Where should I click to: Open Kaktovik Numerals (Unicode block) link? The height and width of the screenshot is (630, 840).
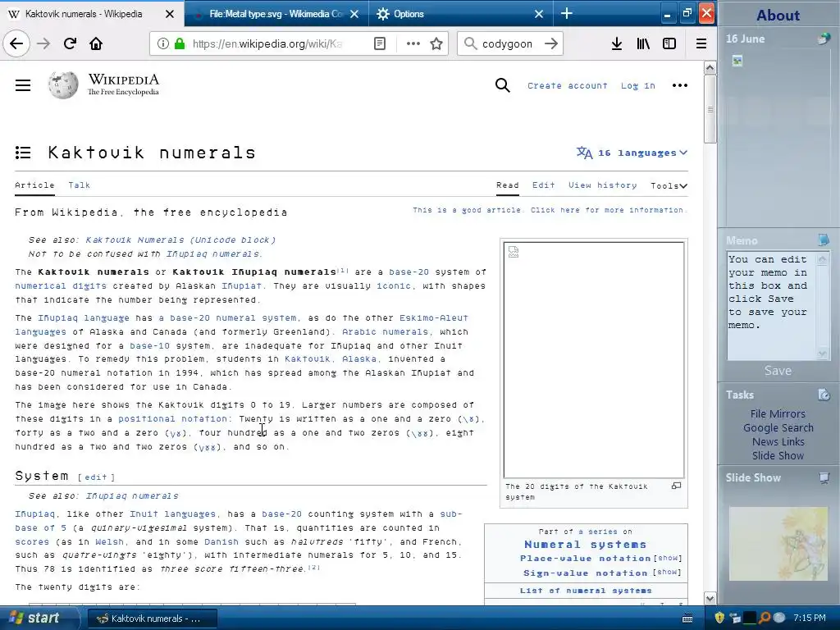click(181, 240)
